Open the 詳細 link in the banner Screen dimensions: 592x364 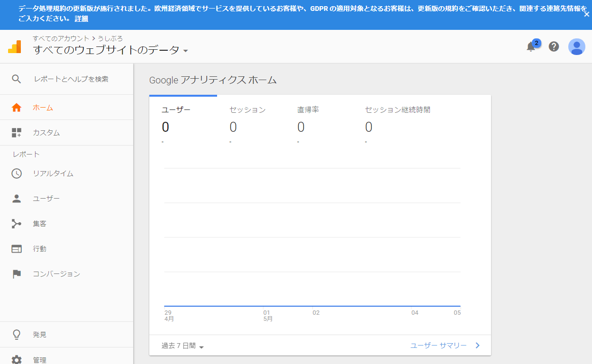pyautogui.click(x=81, y=19)
